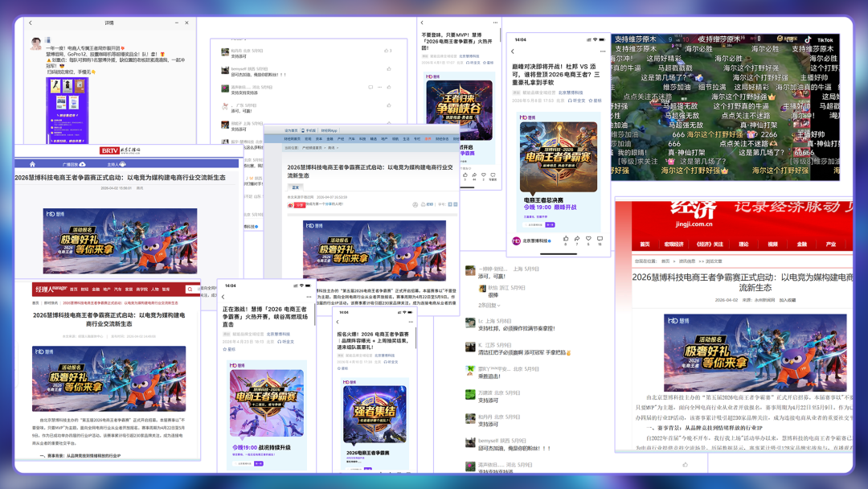Click the TikTok logo on the game video
The height and width of the screenshot is (489, 868).
819,40
